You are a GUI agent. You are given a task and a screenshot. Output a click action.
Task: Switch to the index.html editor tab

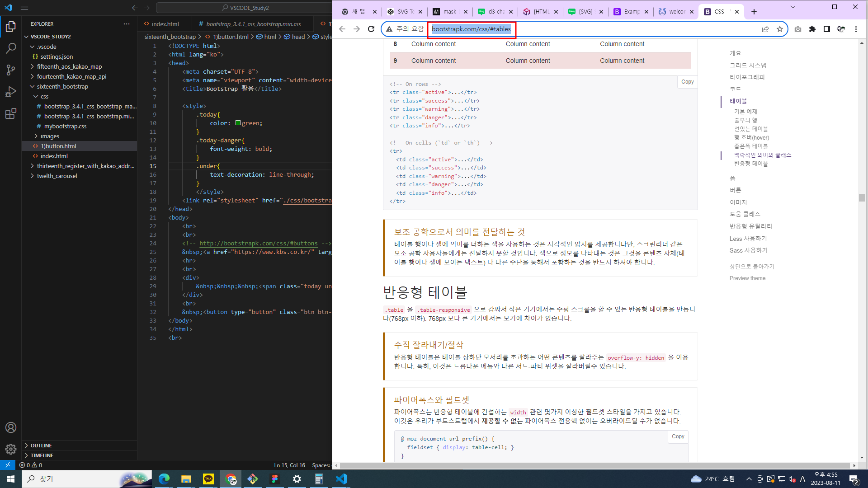pos(165,24)
